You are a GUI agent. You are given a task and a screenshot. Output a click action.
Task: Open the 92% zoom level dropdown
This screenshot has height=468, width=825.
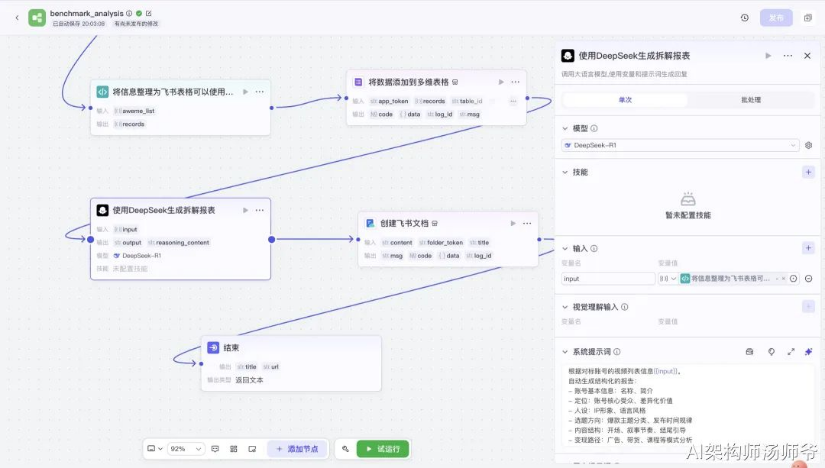(186, 449)
